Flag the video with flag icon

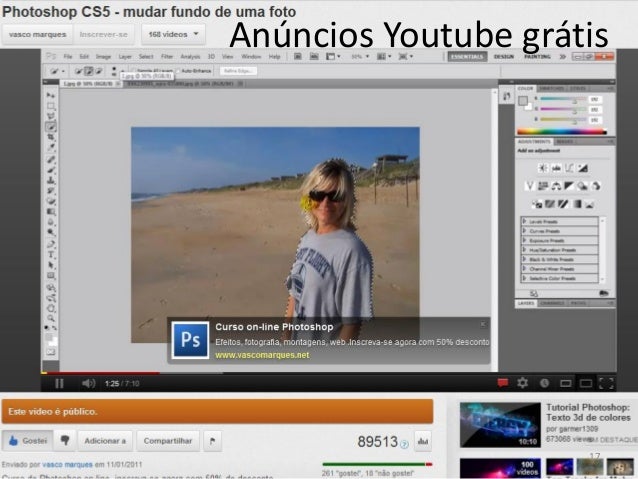[212, 441]
